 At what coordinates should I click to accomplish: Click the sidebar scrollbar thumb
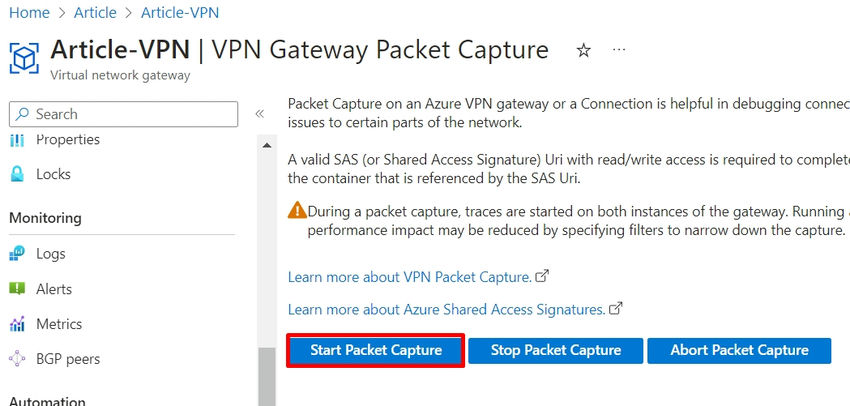click(266, 377)
